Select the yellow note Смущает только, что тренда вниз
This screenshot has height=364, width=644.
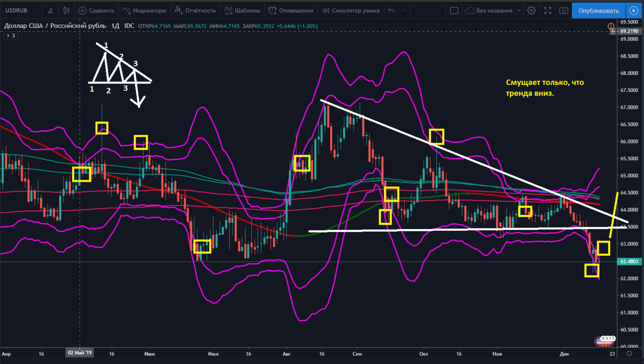[545, 87]
